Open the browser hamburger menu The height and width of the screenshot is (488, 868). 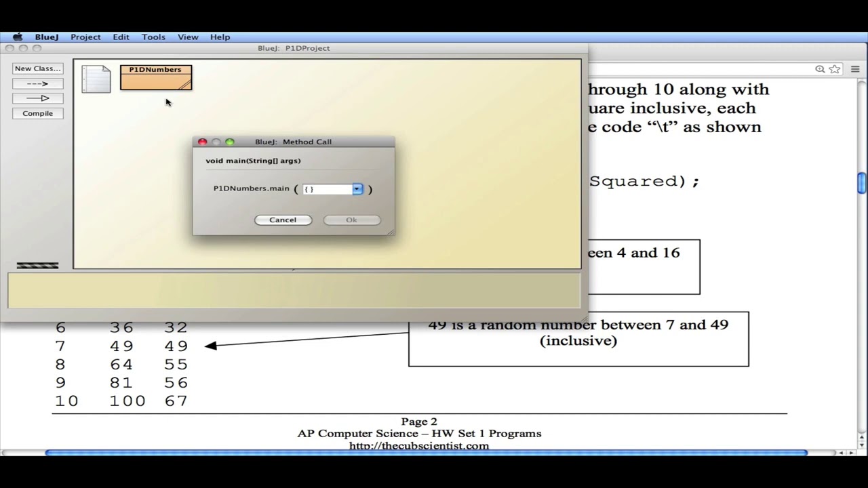[x=855, y=69]
